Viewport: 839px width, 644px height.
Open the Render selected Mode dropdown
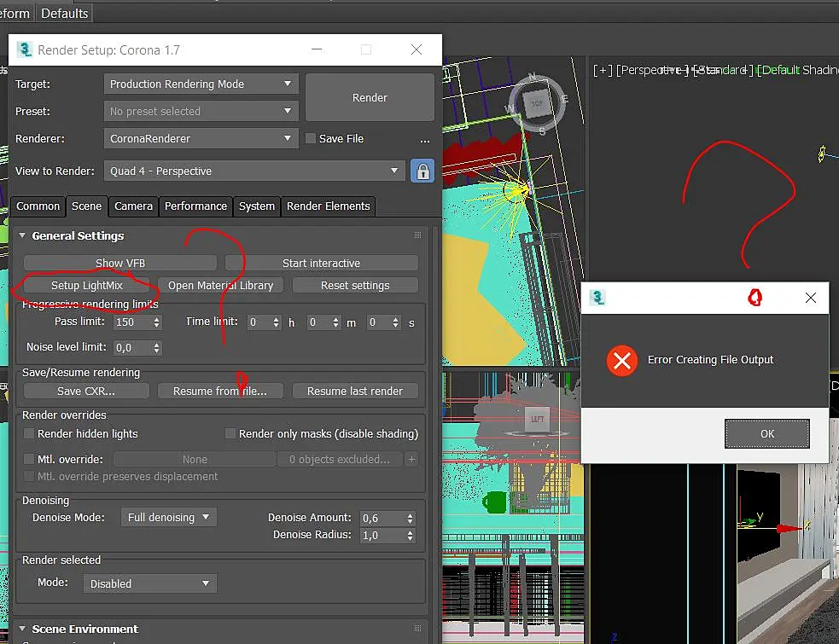150,583
